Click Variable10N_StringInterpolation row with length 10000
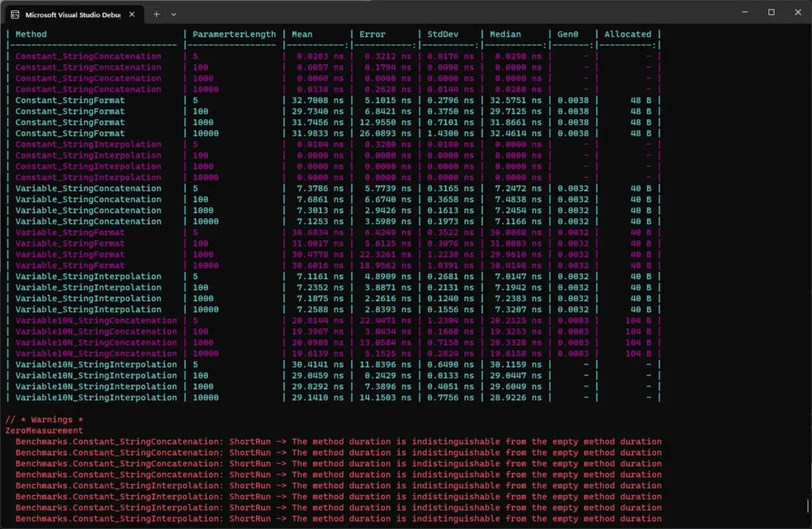 (x=333, y=398)
